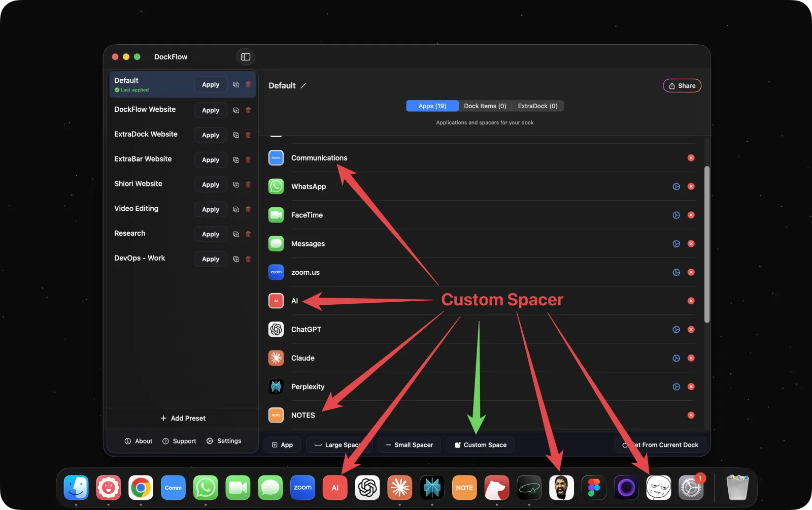The width and height of the screenshot is (812, 510).
Task: Switch to the Dock Items (0) tab
Action: [x=485, y=106]
